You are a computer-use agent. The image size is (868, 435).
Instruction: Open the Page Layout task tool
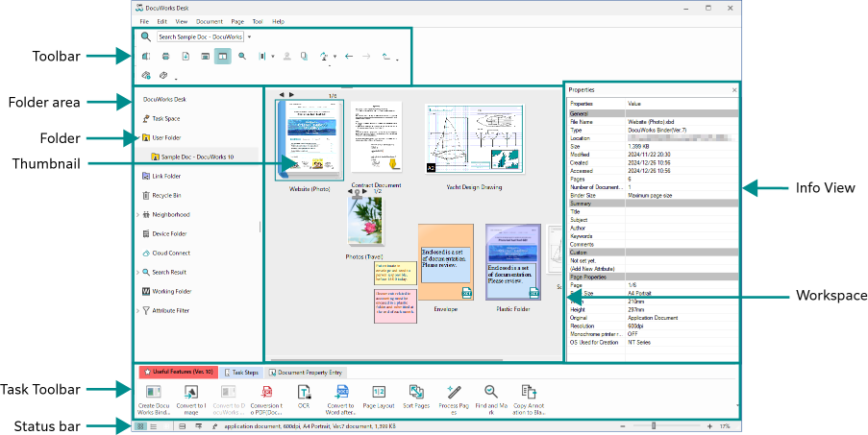[378, 392]
